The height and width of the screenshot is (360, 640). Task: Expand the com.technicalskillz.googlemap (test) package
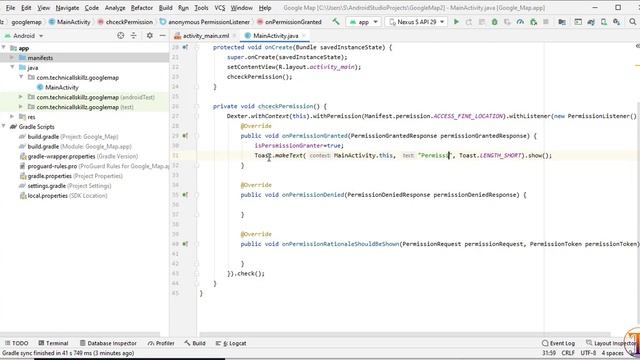20,107
